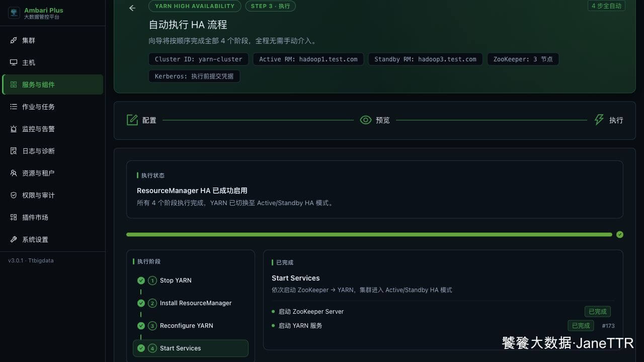Select the Reconfigure YARN stage

coord(191,326)
